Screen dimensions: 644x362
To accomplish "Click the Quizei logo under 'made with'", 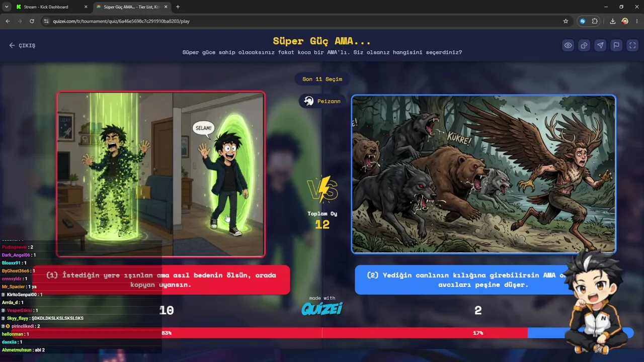I will (x=322, y=309).
